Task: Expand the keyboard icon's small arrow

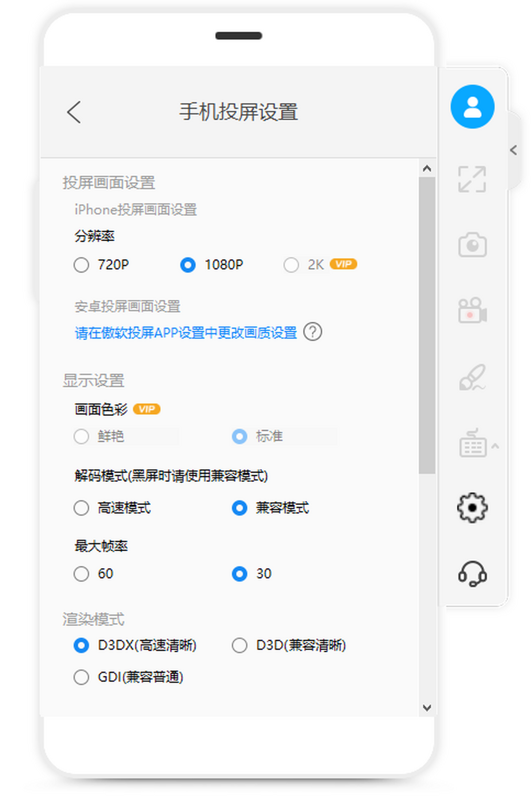Action: (x=495, y=446)
